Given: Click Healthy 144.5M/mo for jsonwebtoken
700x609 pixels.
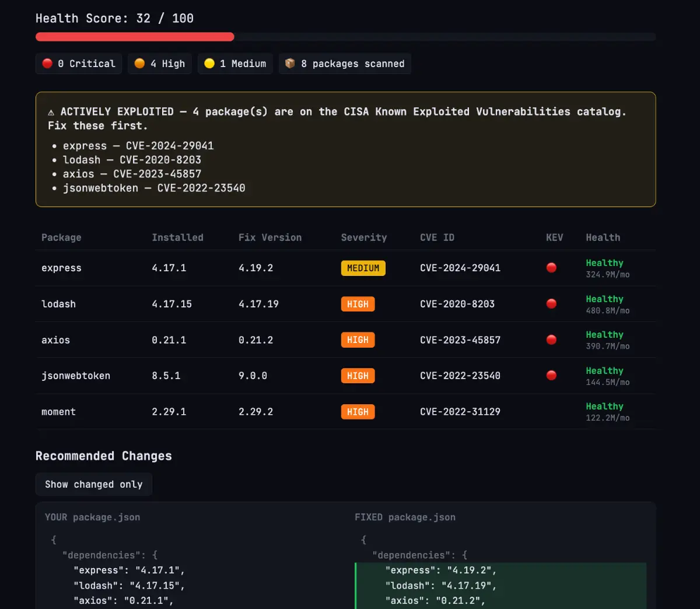Looking at the screenshot, I should click(608, 376).
